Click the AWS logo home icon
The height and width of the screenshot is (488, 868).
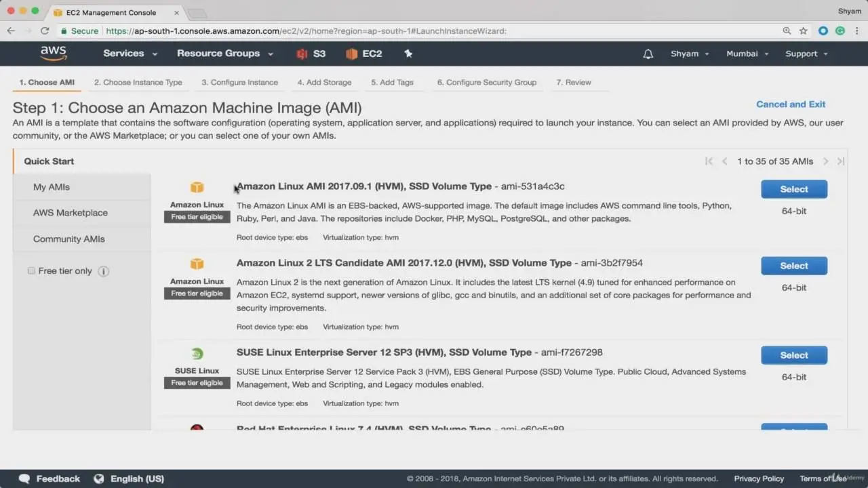pyautogui.click(x=54, y=54)
